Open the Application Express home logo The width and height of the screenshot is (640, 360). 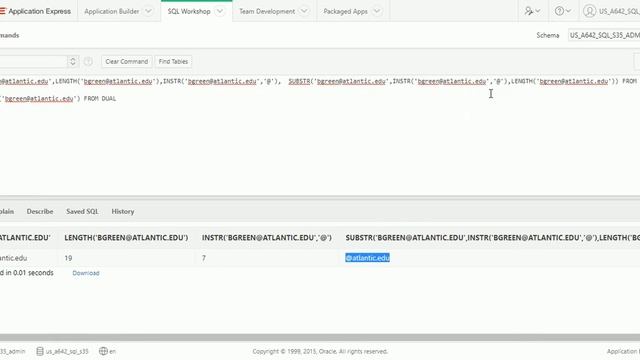point(36,11)
